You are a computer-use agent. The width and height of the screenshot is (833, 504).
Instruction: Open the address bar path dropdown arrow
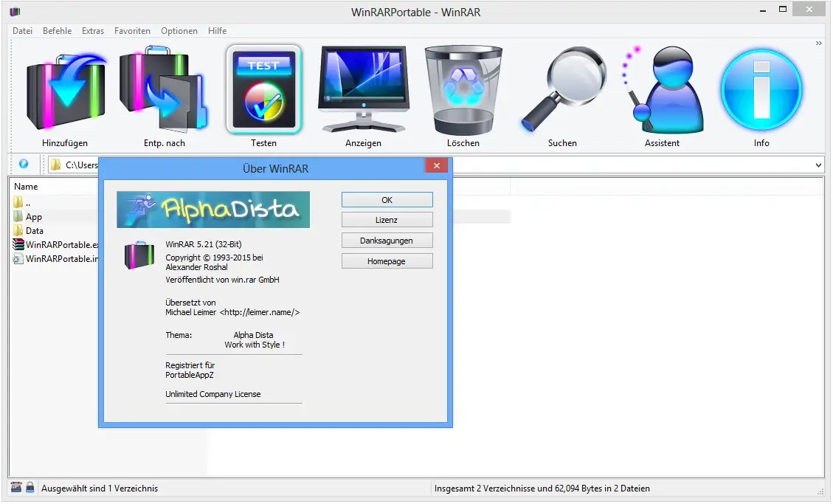[x=818, y=165]
